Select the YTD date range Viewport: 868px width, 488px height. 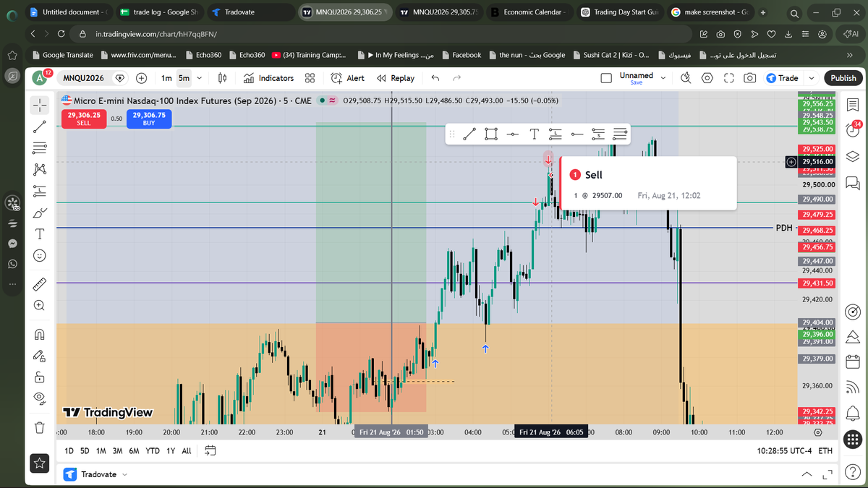tap(153, 450)
